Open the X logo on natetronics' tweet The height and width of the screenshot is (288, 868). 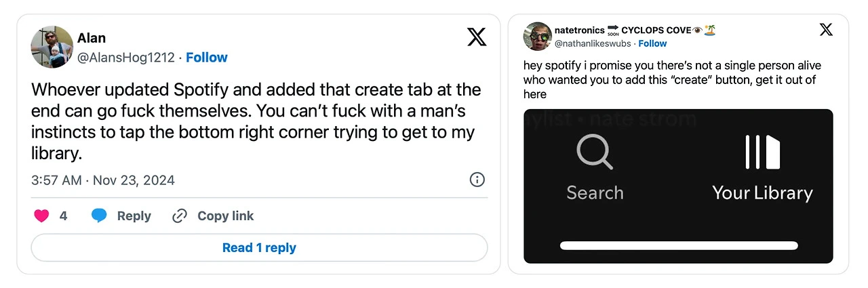coord(826,30)
